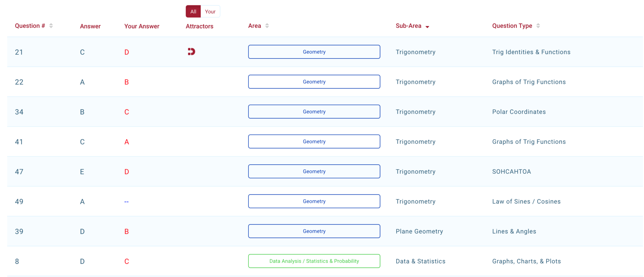Open the Geometry area for question 21
Image resolution: width=644 pixels, height=277 pixels.
coord(314,52)
